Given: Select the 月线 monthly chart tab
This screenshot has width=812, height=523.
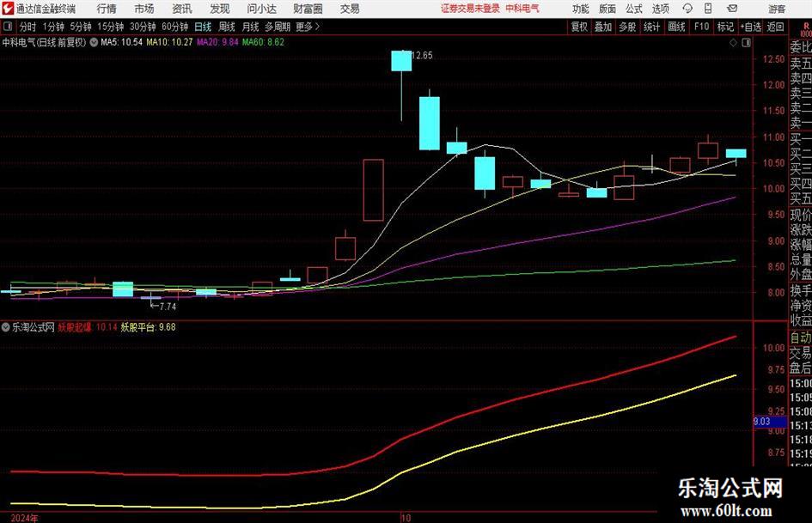Looking at the screenshot, I should [x=251, y=27].
